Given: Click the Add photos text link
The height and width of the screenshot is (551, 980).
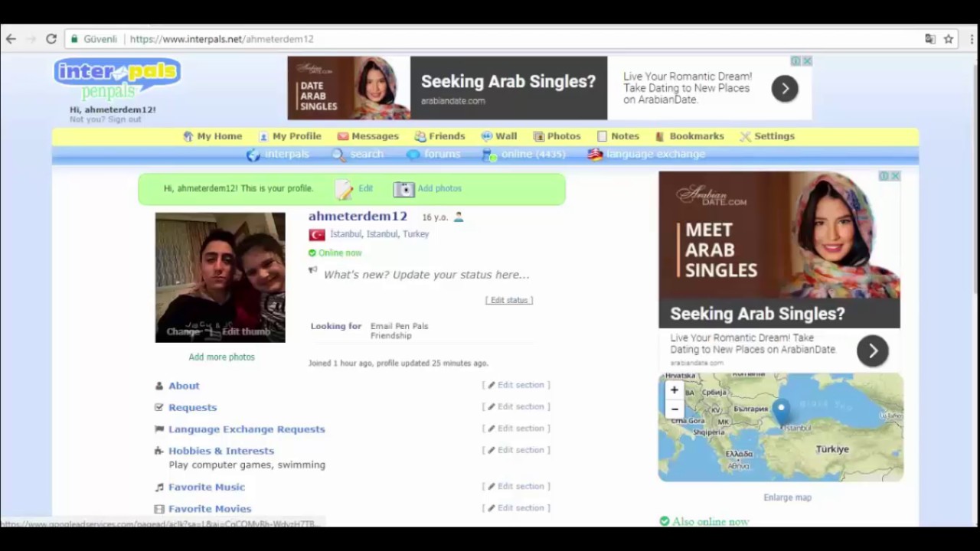Looking at the screenshot, I should [439, 188].
